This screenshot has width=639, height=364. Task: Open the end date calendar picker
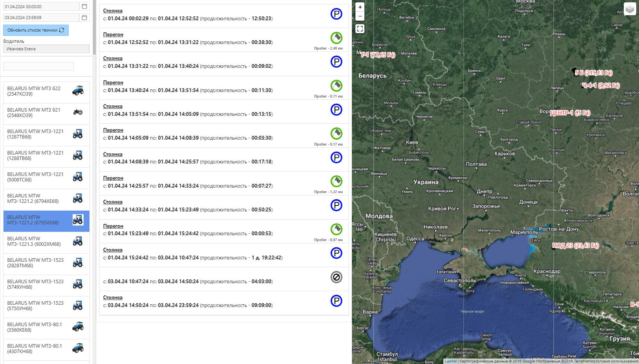[x=84, y=18]
